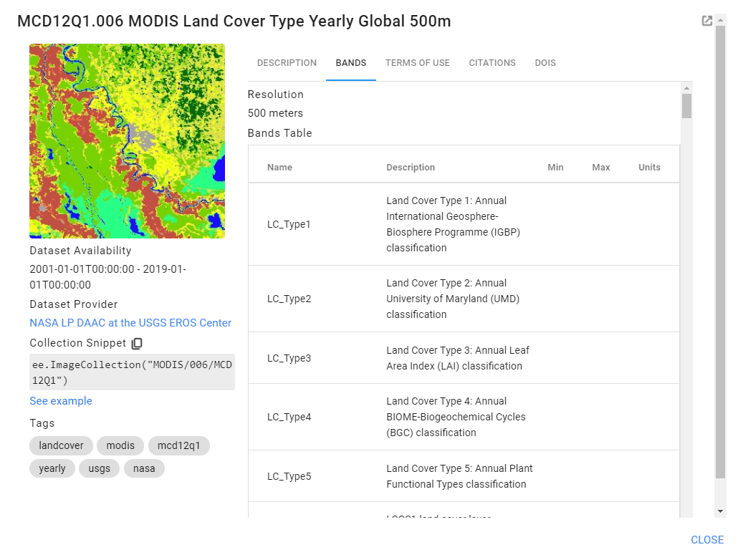Switch to the DESCRIPTION tab
The image size is (743, 560).
(x=286, y=63)
